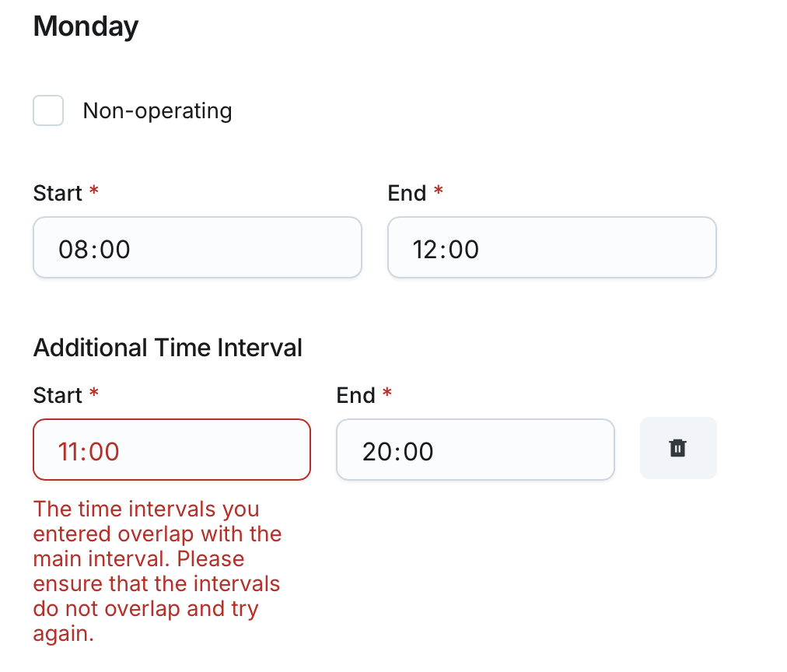Click the red asterisk beside the additional End label
The height and width of the screenshot is (672, 787).
point(387,393)
